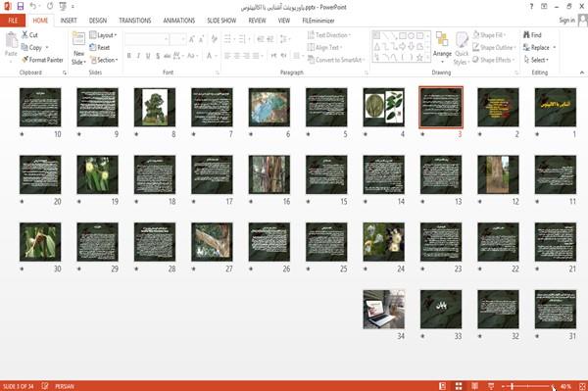
Task: Switch to Normal view in the status bar
Action: click(442, 386)
